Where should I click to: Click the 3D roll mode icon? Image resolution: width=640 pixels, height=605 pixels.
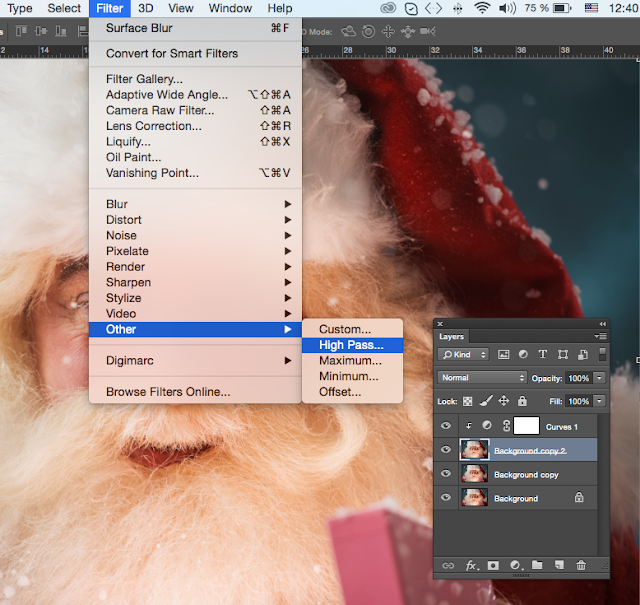369,31
